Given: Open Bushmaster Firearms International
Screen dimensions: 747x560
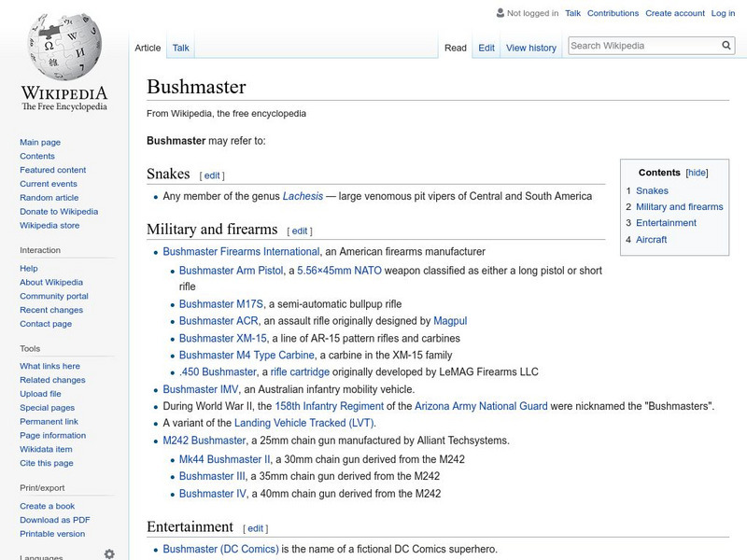Looking at the screenshot, I should pyautogui.click(x=241, y=252).
